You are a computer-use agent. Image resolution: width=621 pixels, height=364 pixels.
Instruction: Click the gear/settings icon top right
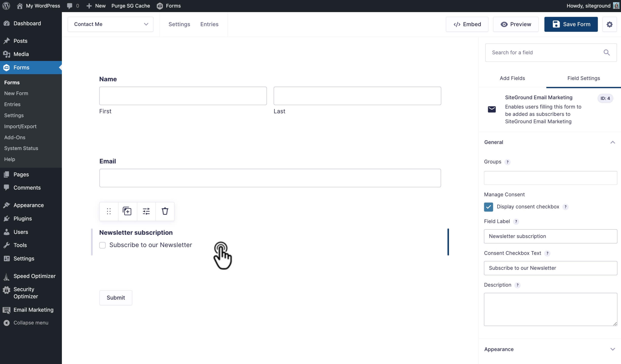pos(610,24)
